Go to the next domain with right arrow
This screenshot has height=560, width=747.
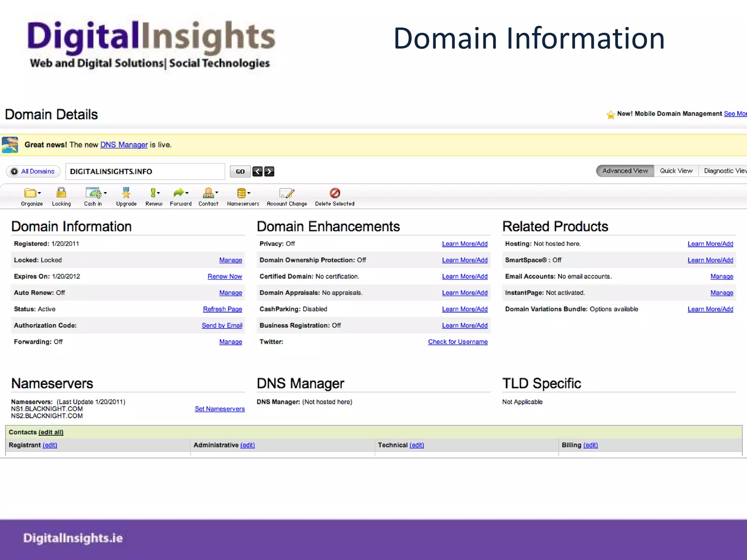269,171
